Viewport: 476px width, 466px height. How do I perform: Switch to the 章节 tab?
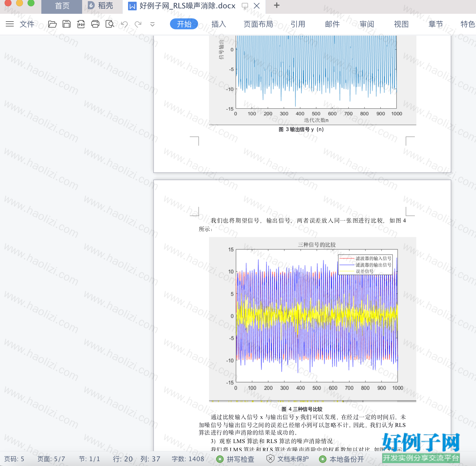click(436, 24)
